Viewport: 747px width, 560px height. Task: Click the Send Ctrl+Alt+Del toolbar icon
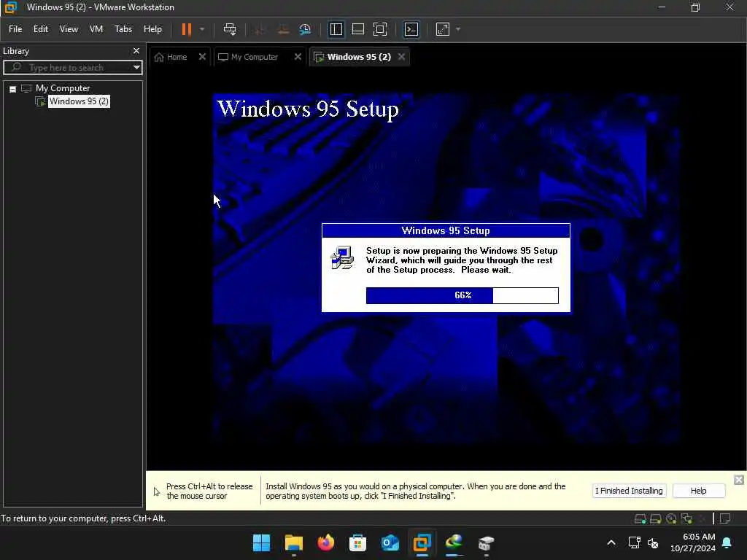pyautogui.click(x=230, y=29)
